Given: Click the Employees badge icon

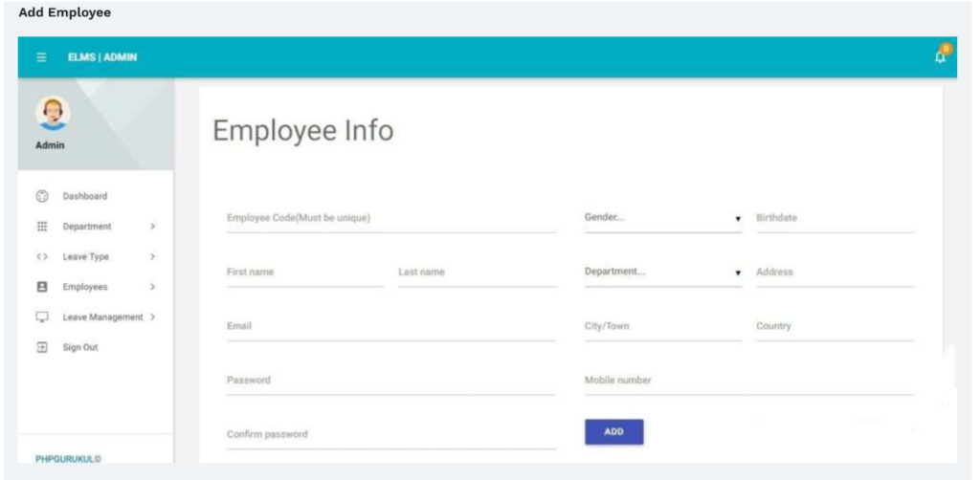Looking at the screenshot, I should pos(42,287).
